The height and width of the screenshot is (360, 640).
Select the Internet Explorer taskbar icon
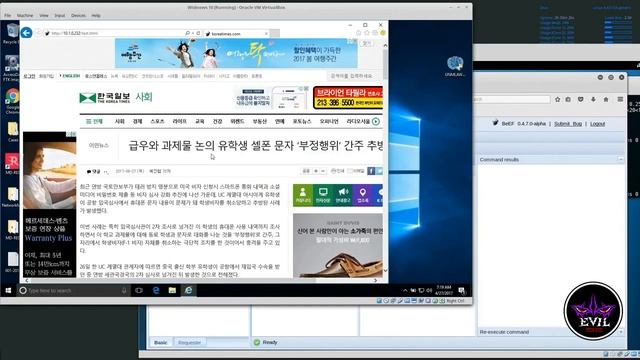point(189,290)
